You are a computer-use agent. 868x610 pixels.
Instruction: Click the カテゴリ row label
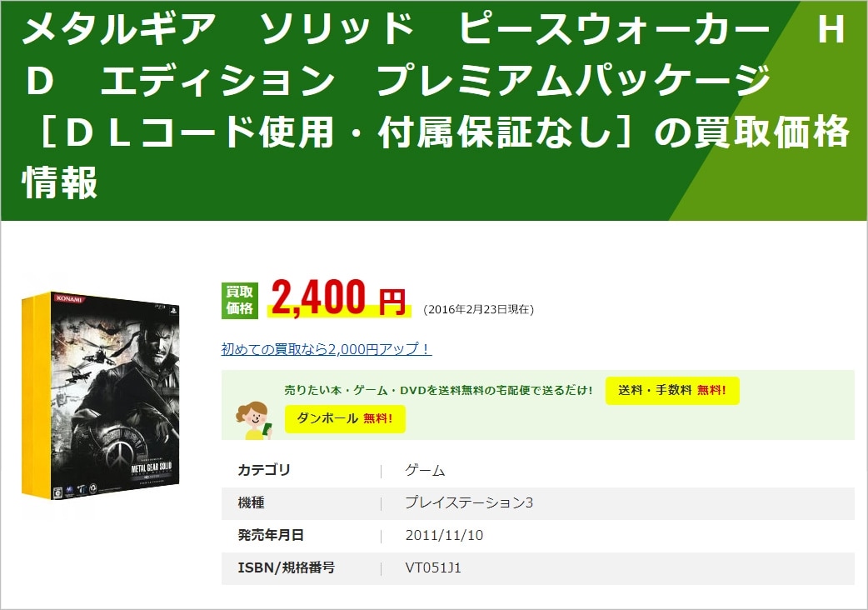(x=264, y=470)
